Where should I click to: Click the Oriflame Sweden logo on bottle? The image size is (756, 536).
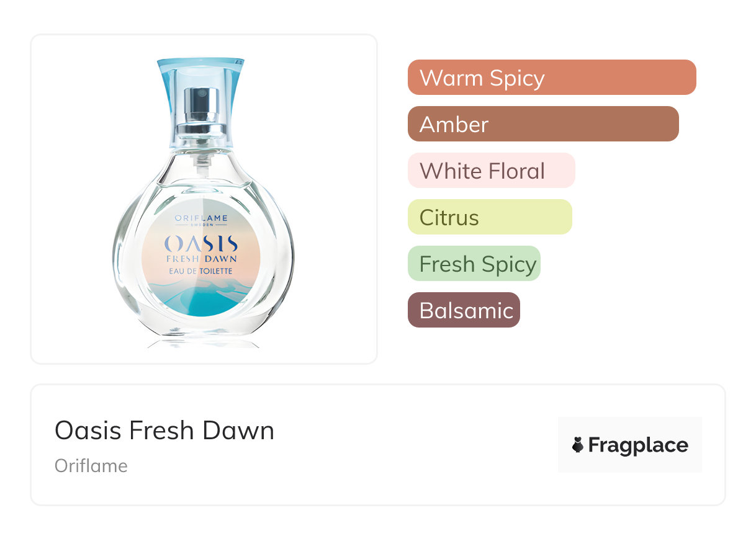pos(201,220)
